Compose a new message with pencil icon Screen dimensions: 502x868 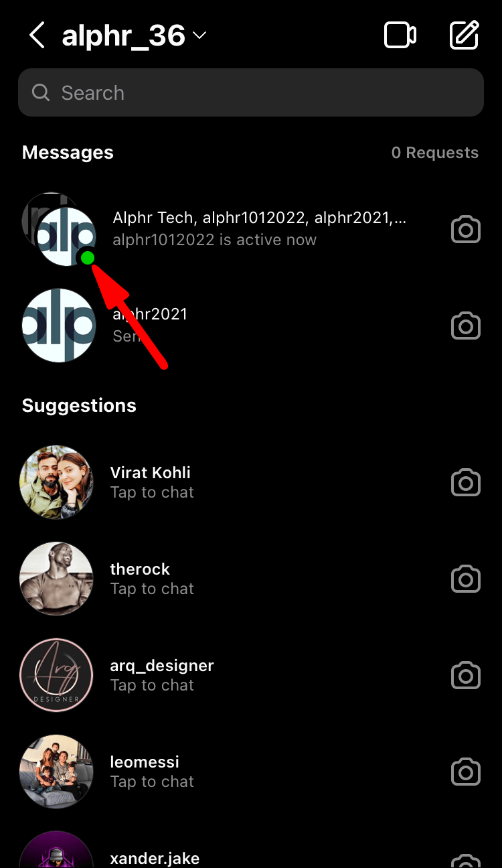click(x=464, y=35)
